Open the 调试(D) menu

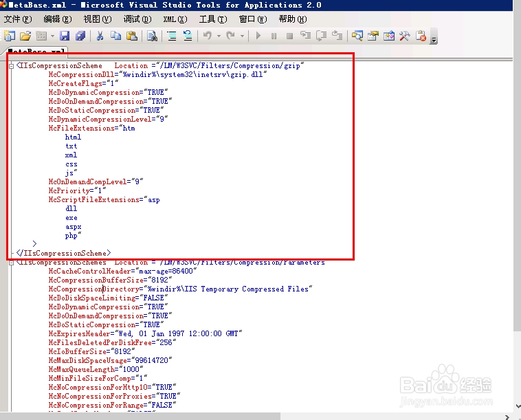pyautogui.click(x=137, y=19)
